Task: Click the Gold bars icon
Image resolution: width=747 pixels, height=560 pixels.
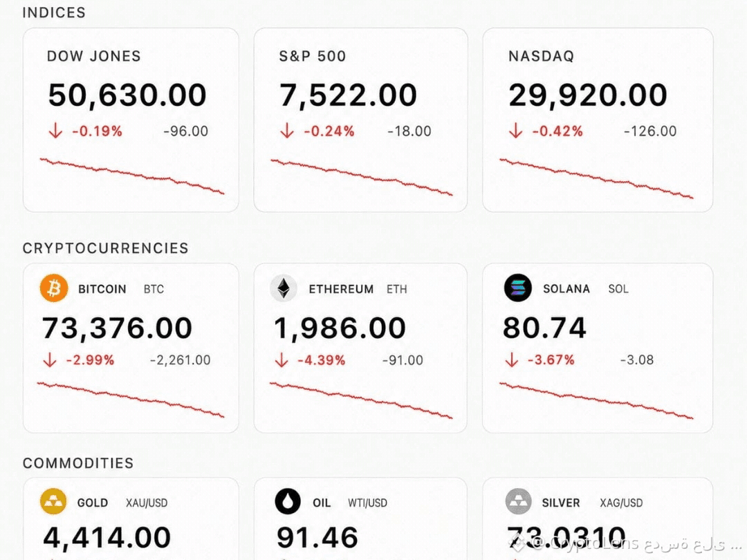Action: click(x=53, y=501)
